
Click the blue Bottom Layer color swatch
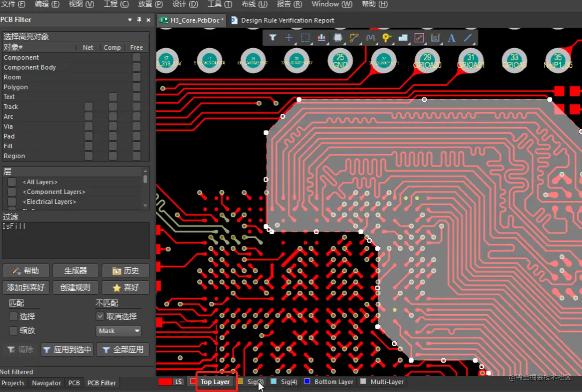(x=307, y=382)
